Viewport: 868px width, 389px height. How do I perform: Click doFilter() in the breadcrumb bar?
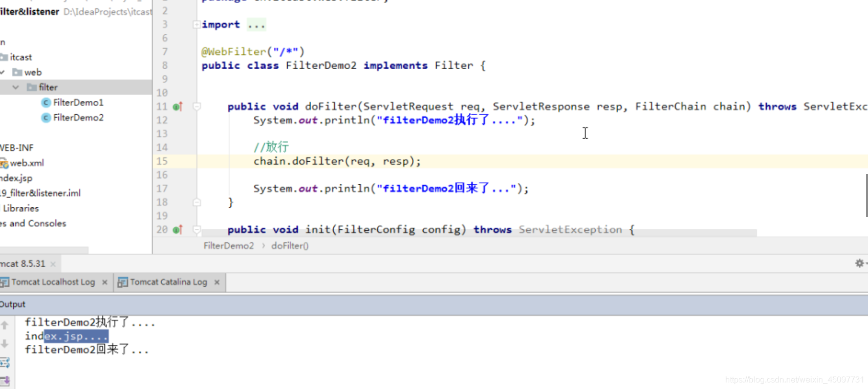point(290,246)
